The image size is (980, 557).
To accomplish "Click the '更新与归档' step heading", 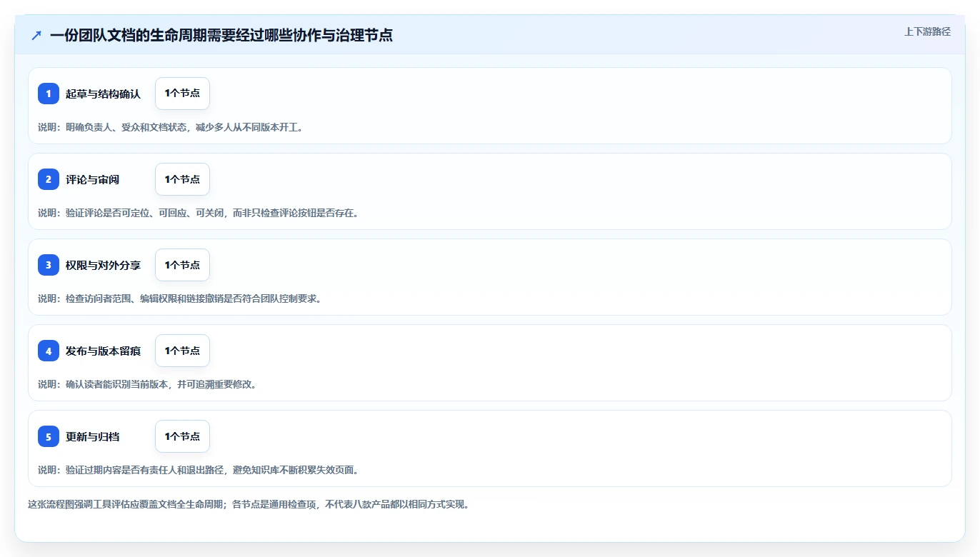I will (x=93, y=436).
